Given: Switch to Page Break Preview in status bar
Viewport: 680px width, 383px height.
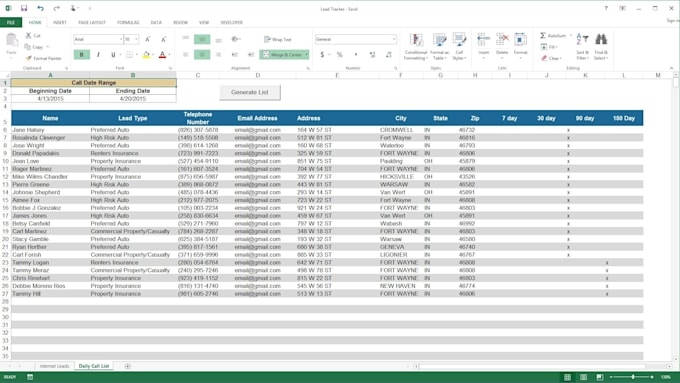Looking at the screenshot, I should 600,377.
